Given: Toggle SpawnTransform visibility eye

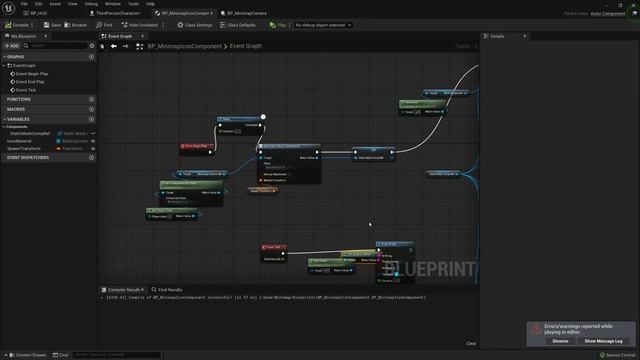Looking at the screenshot, I should pyautogui.click(x=93, y=149).
